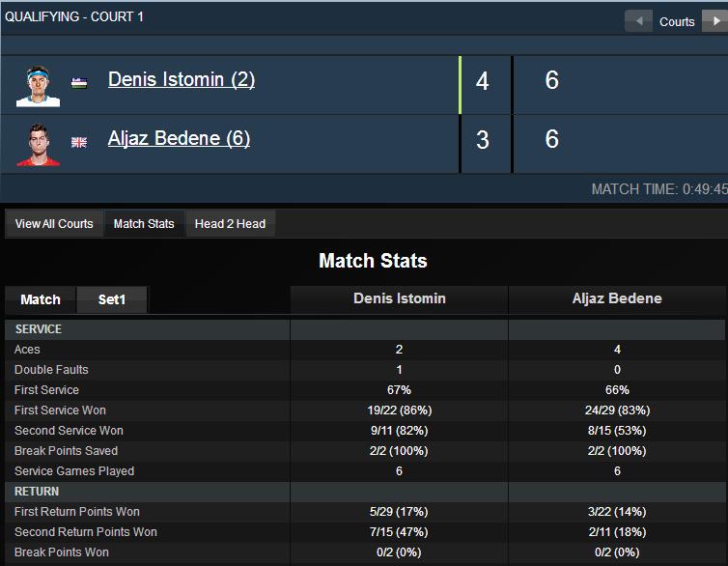Screen dimensions: 728x566
Task: Click the Uzbekistan flag icon
Action: pos(79,83)
